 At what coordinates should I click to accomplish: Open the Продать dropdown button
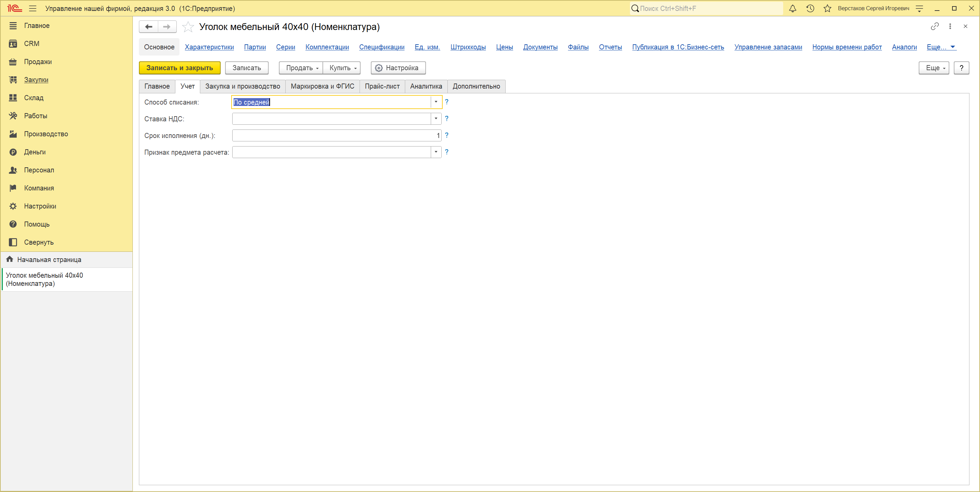[x=301, y=68]
